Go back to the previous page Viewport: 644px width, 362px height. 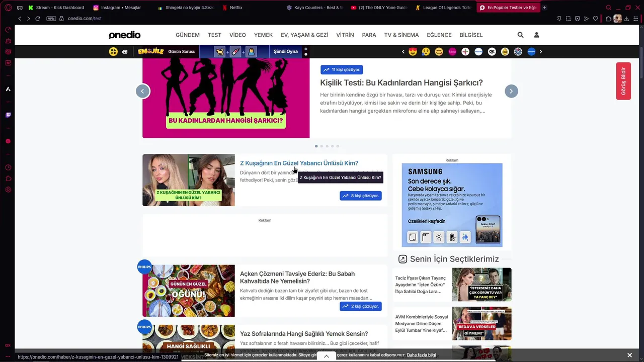pos(20,19)
